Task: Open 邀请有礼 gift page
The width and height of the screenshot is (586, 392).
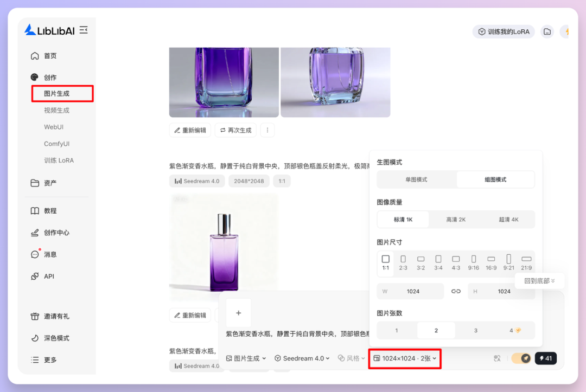Action: 50,316
